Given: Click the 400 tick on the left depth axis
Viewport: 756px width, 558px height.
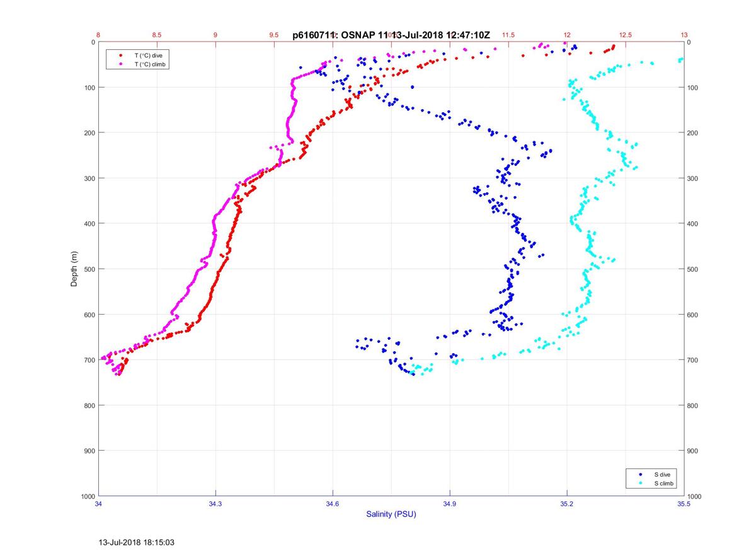Looking at the screenshot, I should [x=89, y=224].
